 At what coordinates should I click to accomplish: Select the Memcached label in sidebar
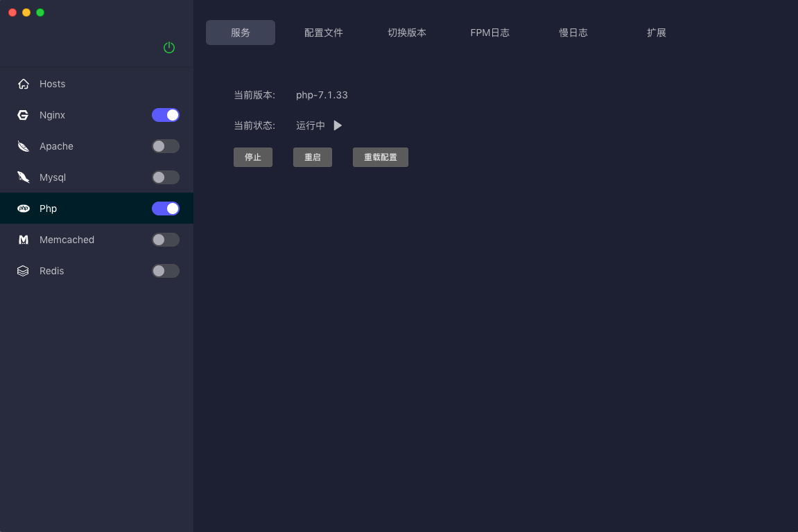67,240
